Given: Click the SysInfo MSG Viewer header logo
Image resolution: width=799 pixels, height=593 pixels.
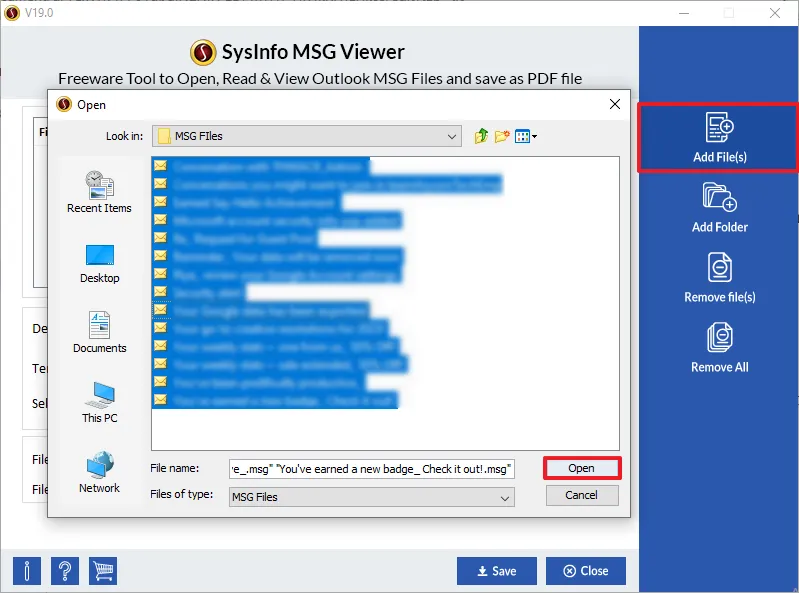Looking at the screenshot, I should pyautogui.click(x=203, y=52).
